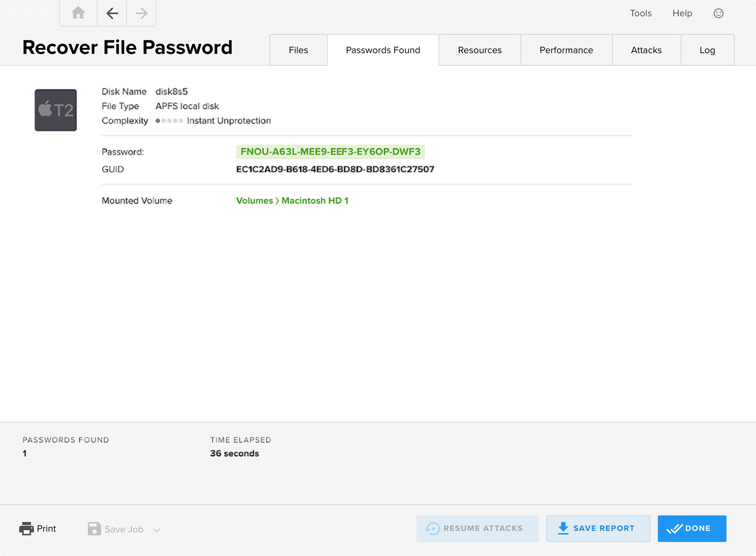Screen dimensions: 756x556
Task: Switch to the Passwords Found tab
Action: coord(383,50)
